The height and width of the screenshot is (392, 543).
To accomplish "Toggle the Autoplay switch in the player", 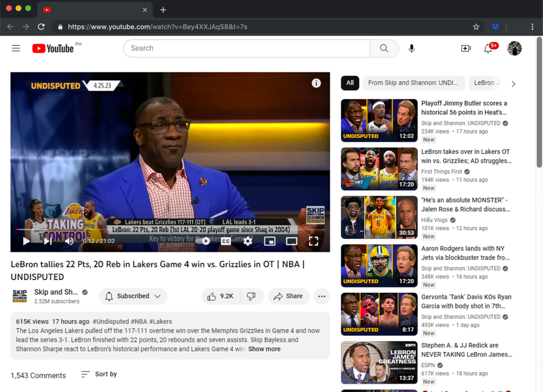I will click(205, 241).
